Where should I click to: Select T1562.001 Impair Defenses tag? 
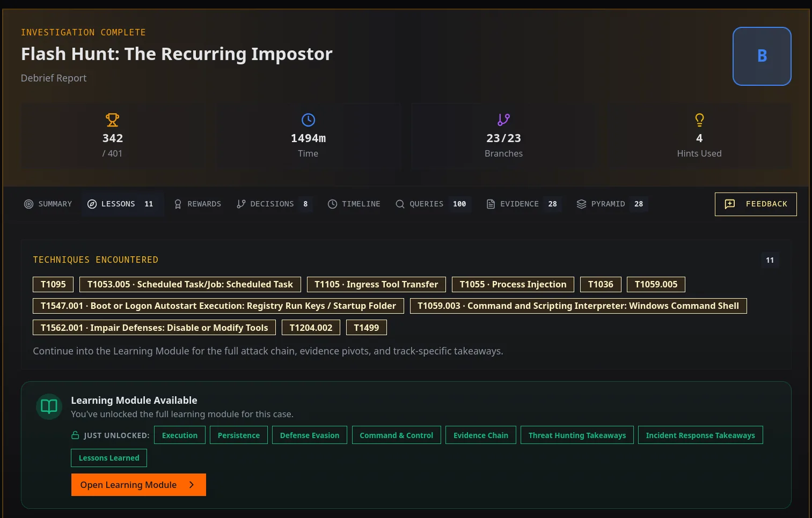click(154, 328)
